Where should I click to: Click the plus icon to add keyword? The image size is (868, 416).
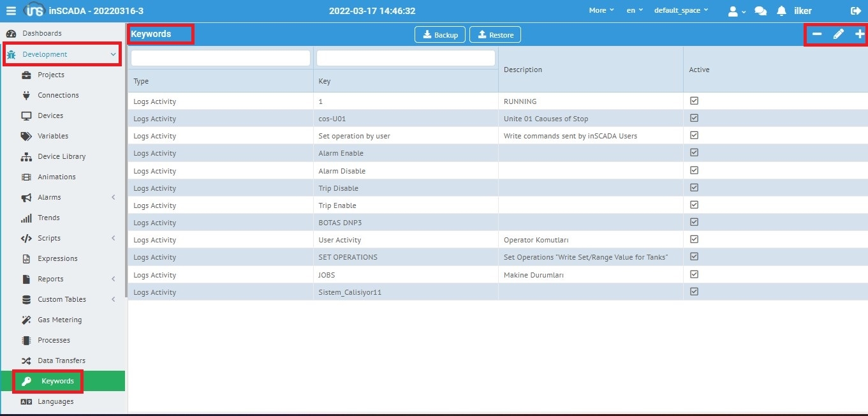pyautogui.click(x=860, y=34)
